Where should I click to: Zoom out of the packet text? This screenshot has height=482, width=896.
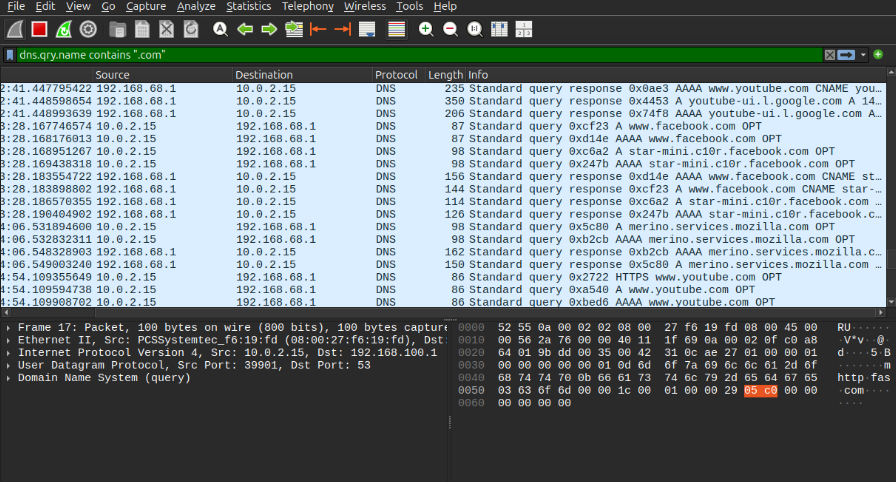tap(450, 29)
